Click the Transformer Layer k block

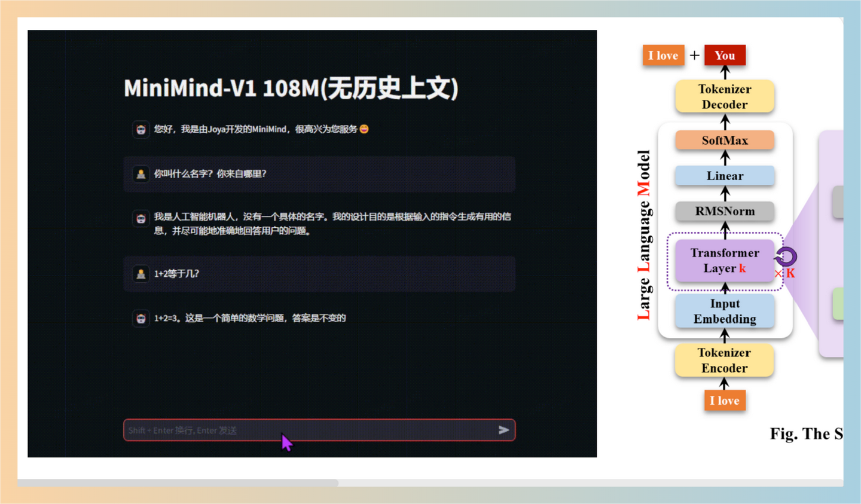[x=725, y=261]
